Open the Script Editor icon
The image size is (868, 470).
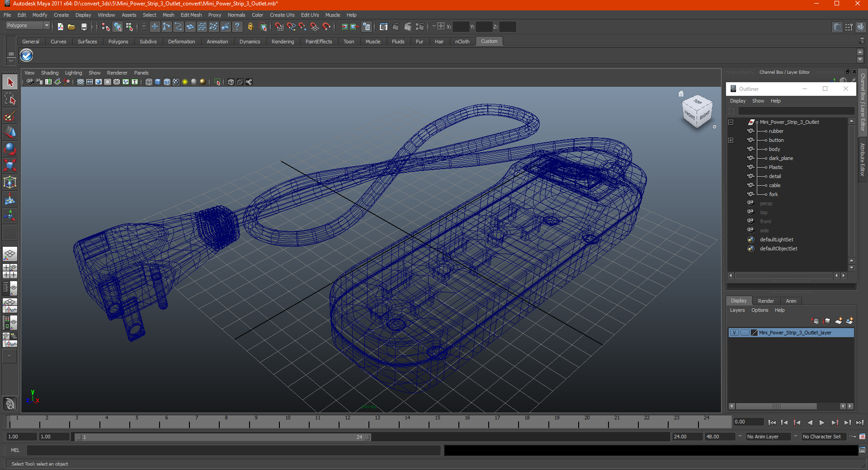point(862,450)
